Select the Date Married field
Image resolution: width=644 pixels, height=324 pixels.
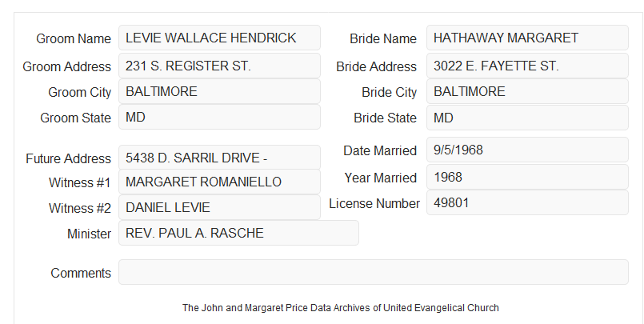(527, 150)
